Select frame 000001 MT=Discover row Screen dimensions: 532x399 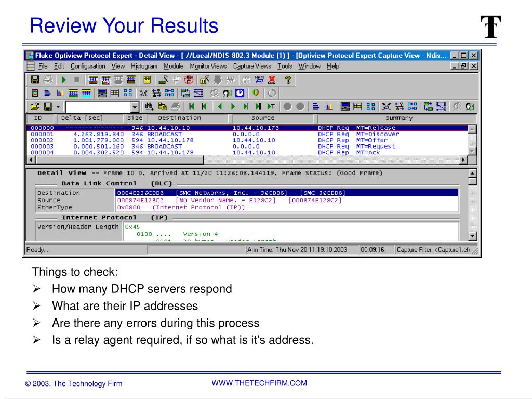(247, 134)
